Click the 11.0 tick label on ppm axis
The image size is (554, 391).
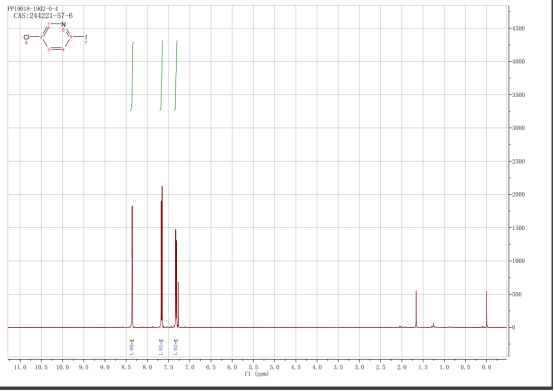pos(20,367)
